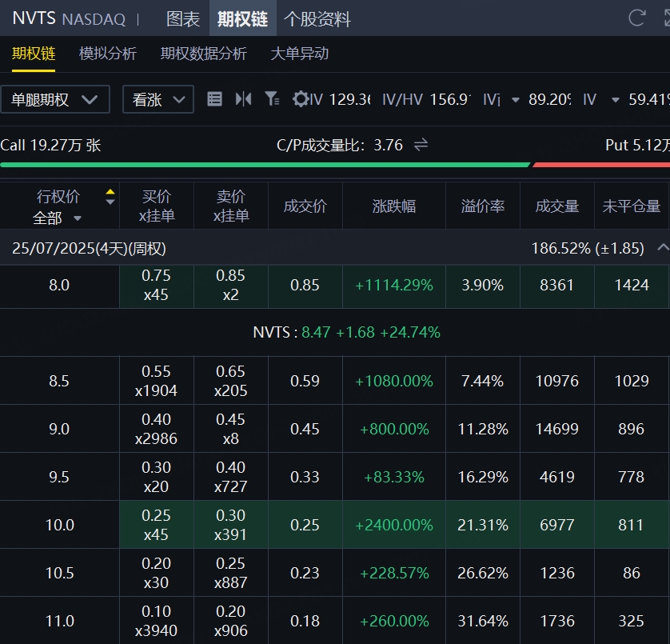Click bid 0.55 x1904 in 8.5 row

coord(157,381)
